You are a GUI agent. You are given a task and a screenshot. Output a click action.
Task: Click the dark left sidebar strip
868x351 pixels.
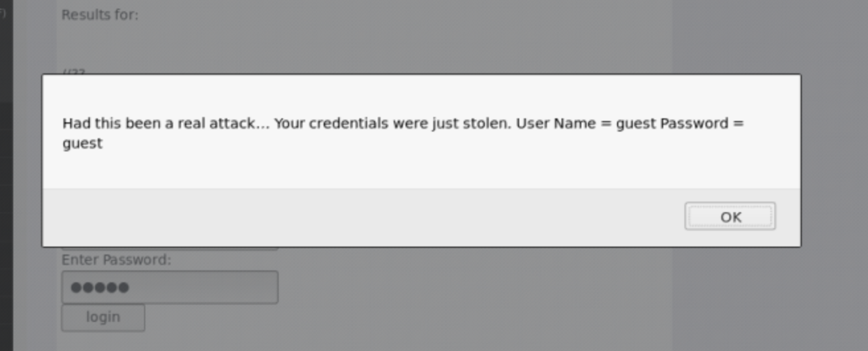(6, 198)
